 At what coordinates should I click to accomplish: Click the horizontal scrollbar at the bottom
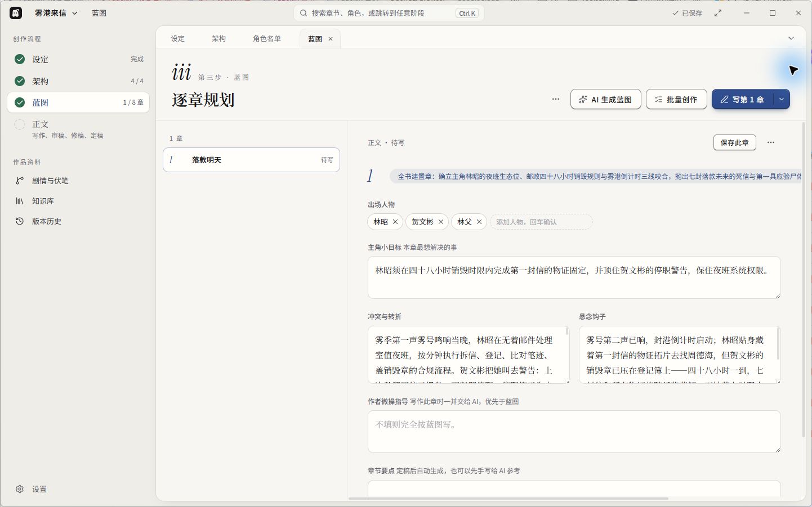click(508, 499)
